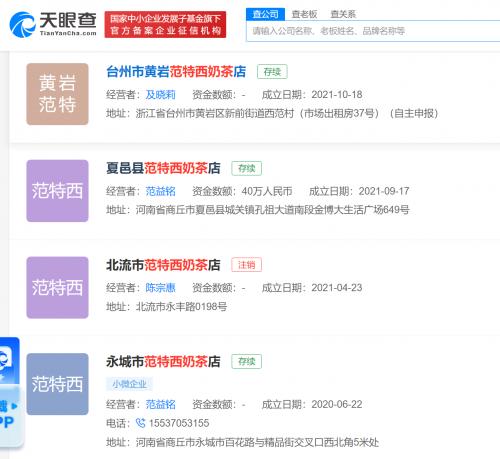Screen dimensions: 500x459
Task: Open operator 陈宗惠 profile link
Action: [160, 288]
